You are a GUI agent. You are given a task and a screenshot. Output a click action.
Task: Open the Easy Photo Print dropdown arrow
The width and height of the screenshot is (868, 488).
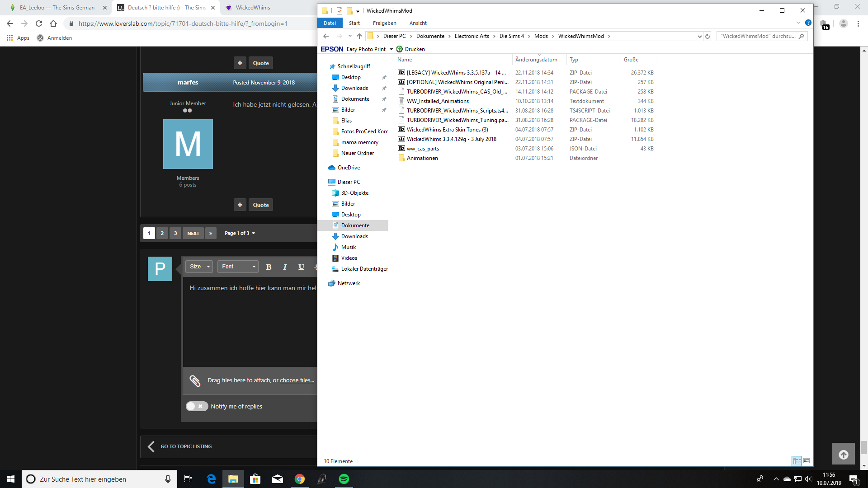coord(391,49)
